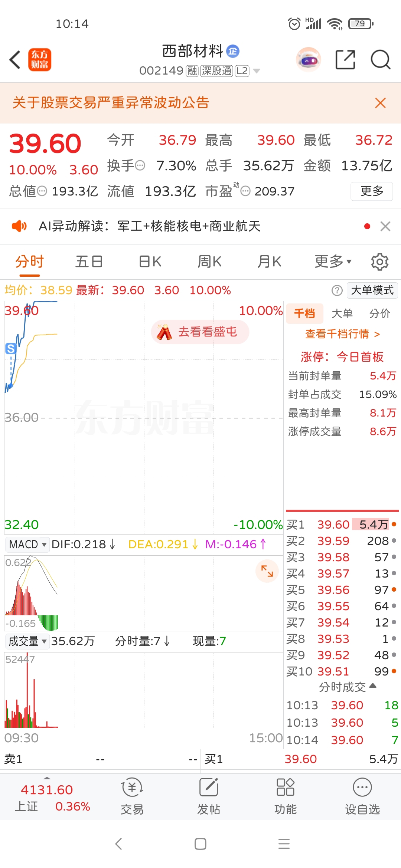The height and width of the screenshot is (868, 401).
Task: Tap the 10:14 39.60 trade row
Action: pos(342,740)
